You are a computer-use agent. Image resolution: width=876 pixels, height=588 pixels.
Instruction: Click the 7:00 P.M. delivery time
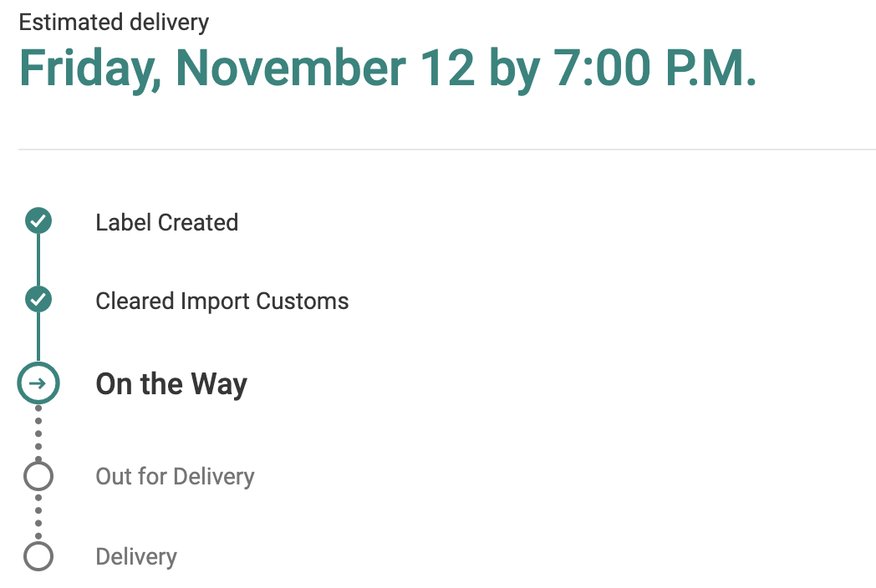coord(655,68)
